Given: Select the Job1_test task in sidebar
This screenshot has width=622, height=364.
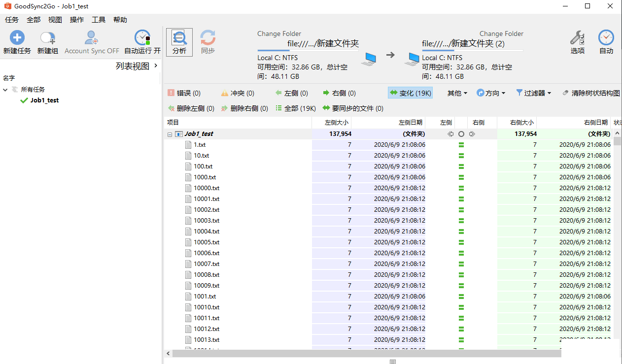Looking at the screenshot, I should click(x=44, y=100).
